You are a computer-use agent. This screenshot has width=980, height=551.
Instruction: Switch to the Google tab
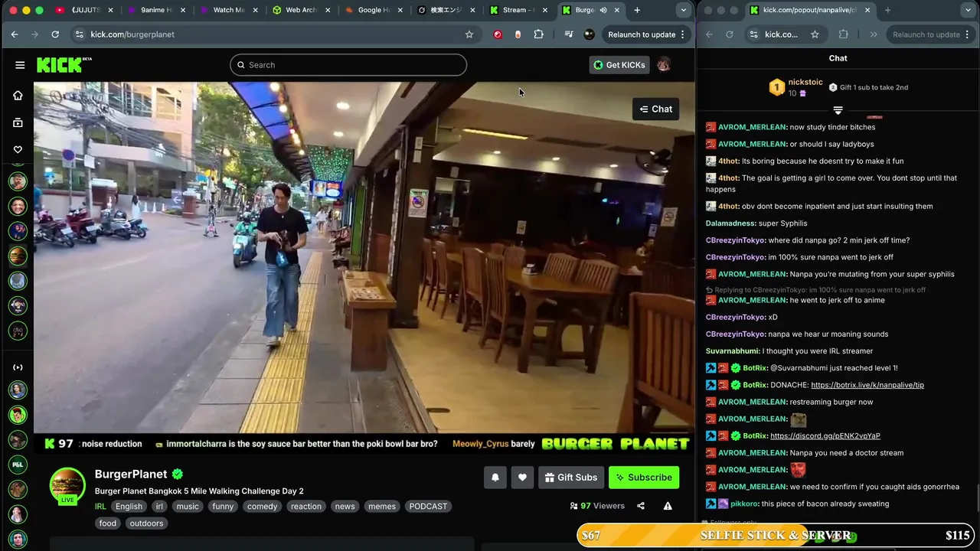[x=372, y=10]
